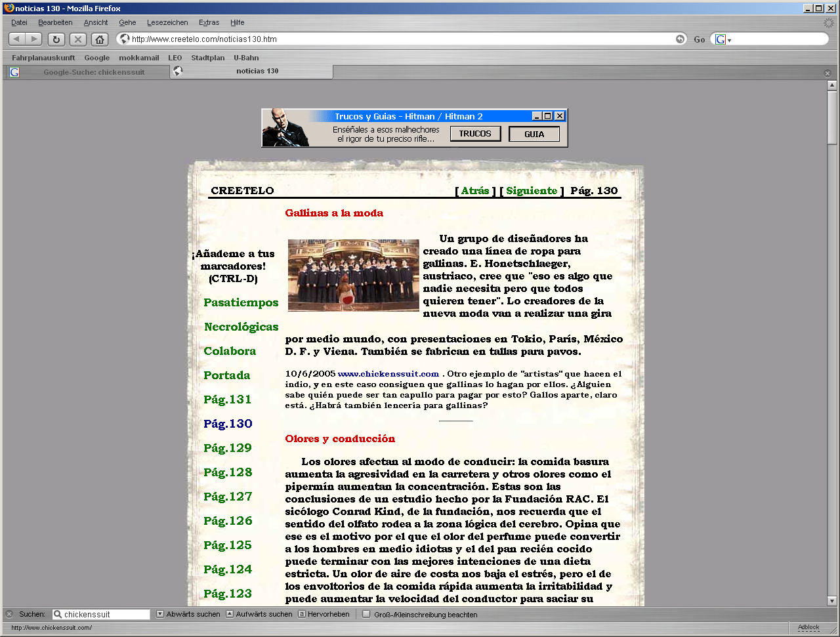Go to Portada from the sidebar
Viewport: 840px width, 637px height.
click(226, 375)
